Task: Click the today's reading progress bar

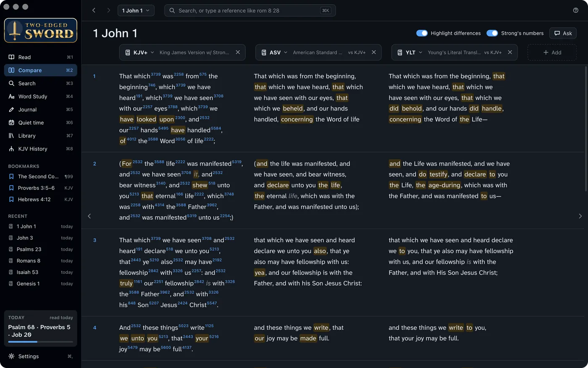Action: tap(41, 342)
